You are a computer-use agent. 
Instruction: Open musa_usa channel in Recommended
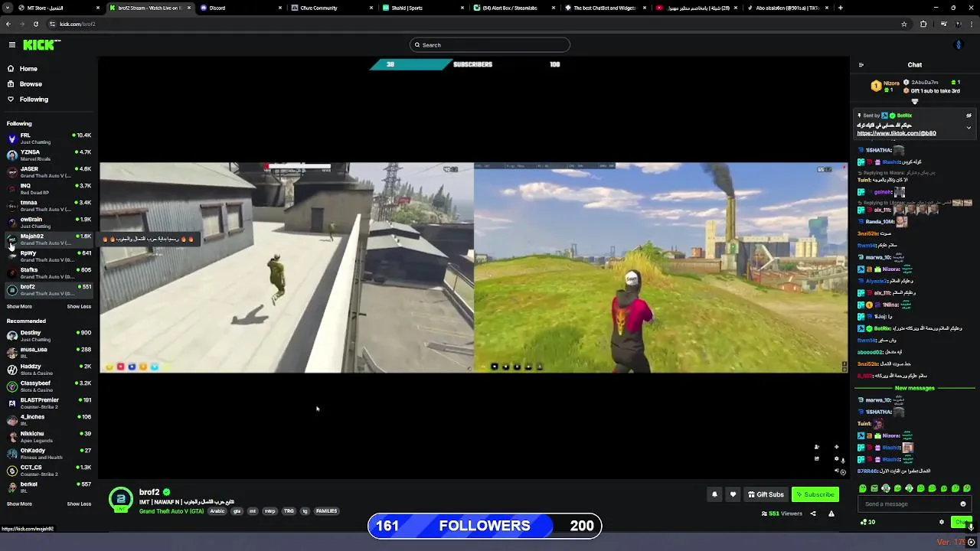tap(49, 353)
